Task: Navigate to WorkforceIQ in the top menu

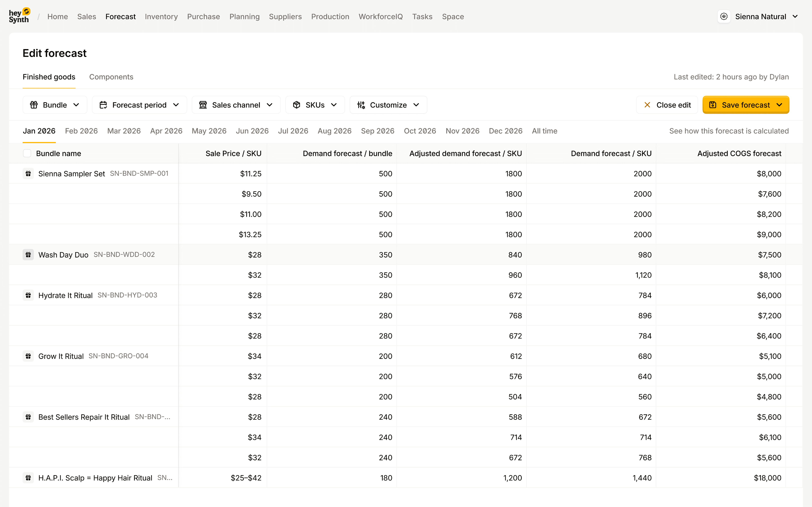Action: click(x=380, y=16)
